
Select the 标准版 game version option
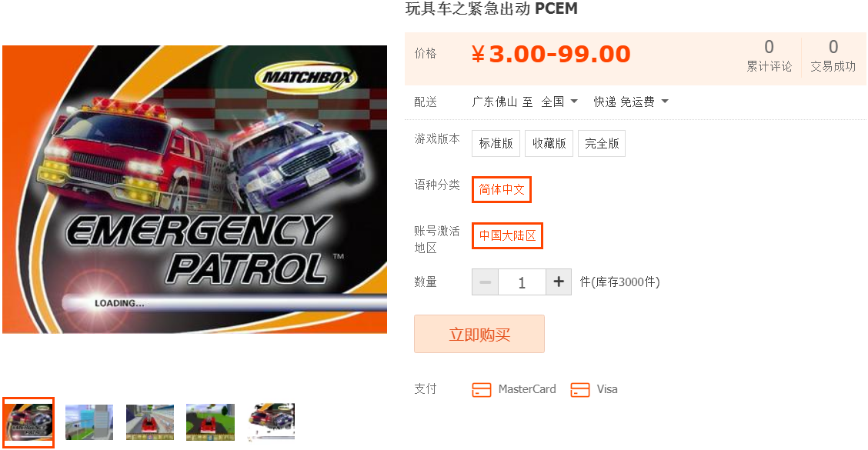point(496,143)
